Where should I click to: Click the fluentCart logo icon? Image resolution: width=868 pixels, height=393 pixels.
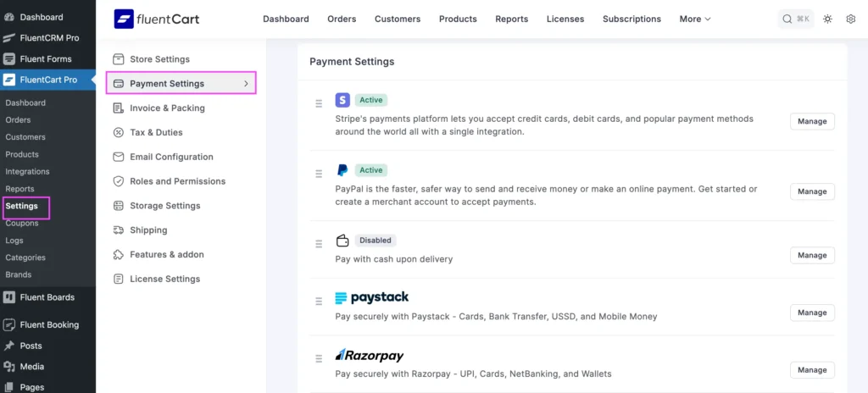click(124, 19)
